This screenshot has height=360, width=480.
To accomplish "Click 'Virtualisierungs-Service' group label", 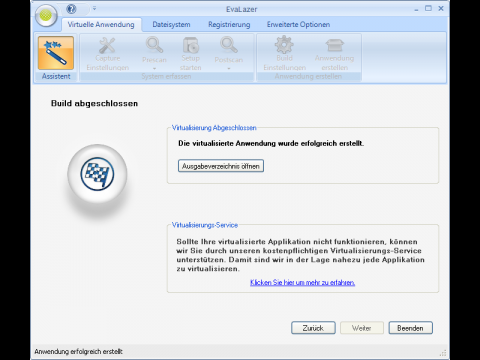I will click(205, 225).
